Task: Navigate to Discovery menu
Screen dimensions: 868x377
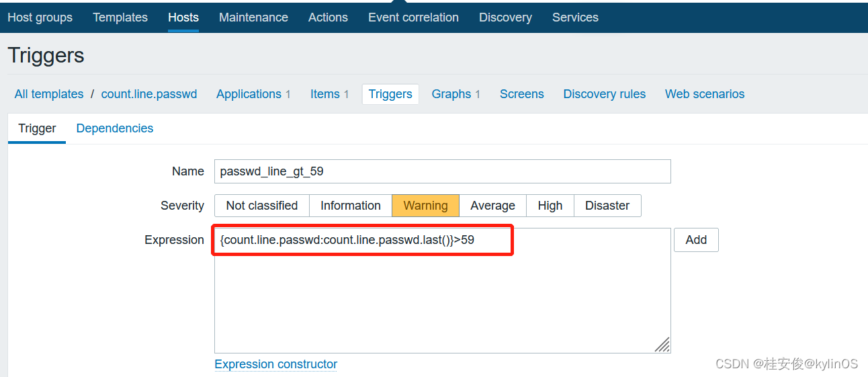Action: pyautogui.click(x=505, y=17)
